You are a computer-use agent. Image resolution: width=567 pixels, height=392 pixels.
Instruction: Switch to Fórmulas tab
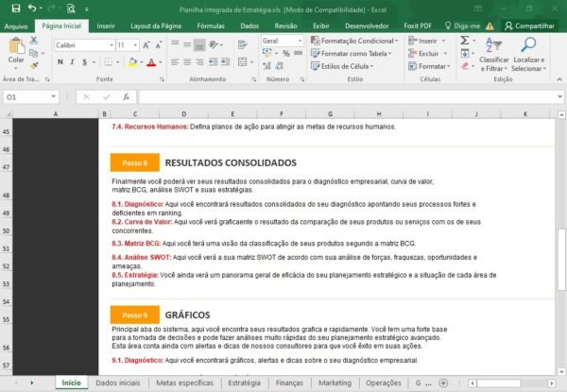tap(211, 26)
